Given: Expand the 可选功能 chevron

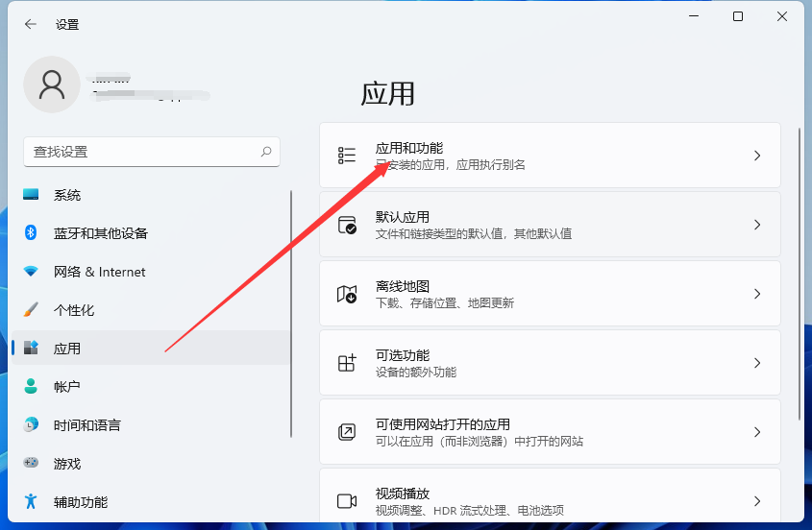Looking at the screenshot, I should (x=757, y=363).
